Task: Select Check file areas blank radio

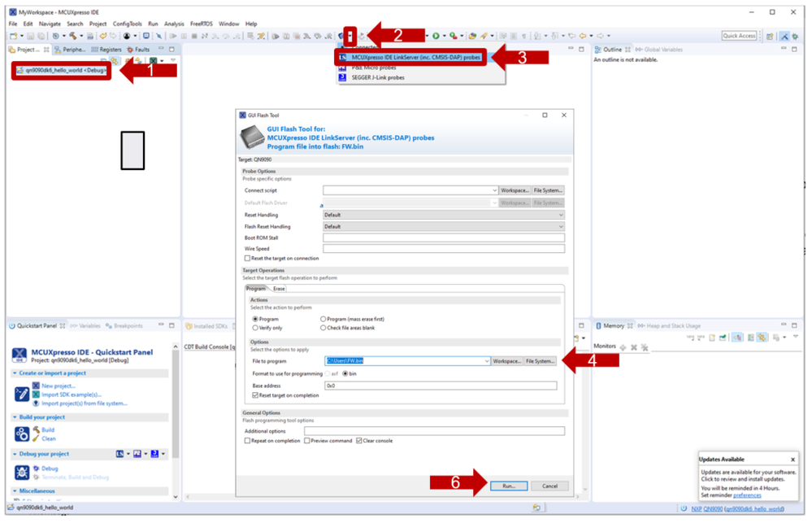Action: click(323, 328)
